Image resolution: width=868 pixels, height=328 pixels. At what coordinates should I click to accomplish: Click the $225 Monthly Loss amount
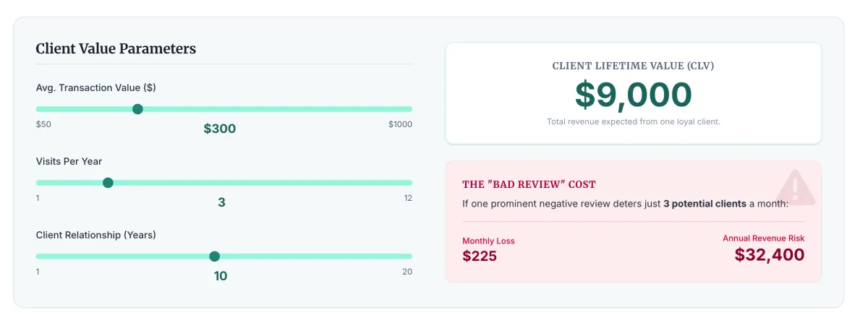point(480,255)
